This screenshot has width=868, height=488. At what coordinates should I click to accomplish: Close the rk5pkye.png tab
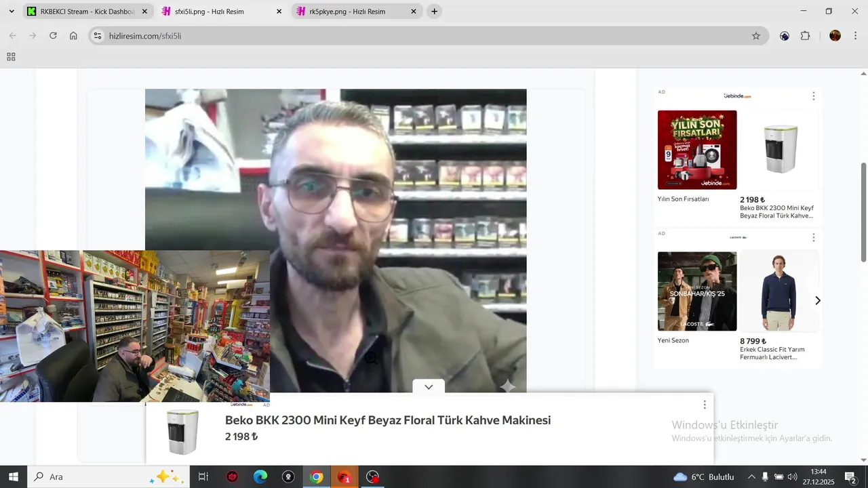tap(414, 12)
